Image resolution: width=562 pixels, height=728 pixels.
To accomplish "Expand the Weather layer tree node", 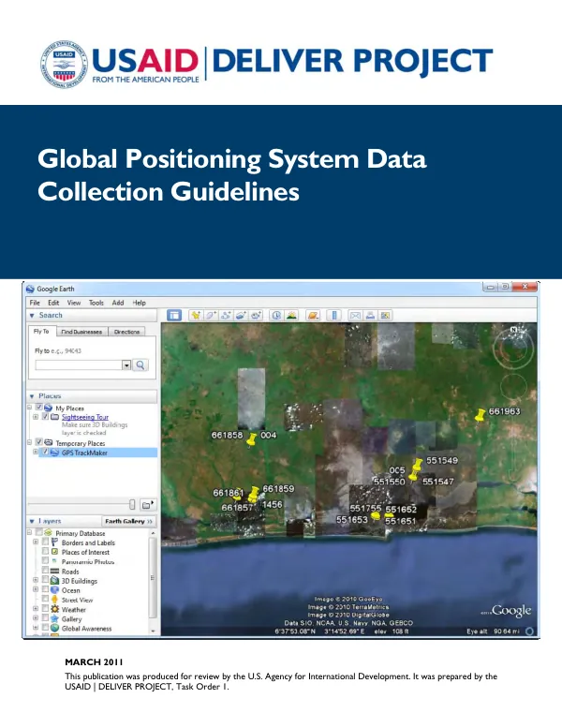I will tap(36, 609).
